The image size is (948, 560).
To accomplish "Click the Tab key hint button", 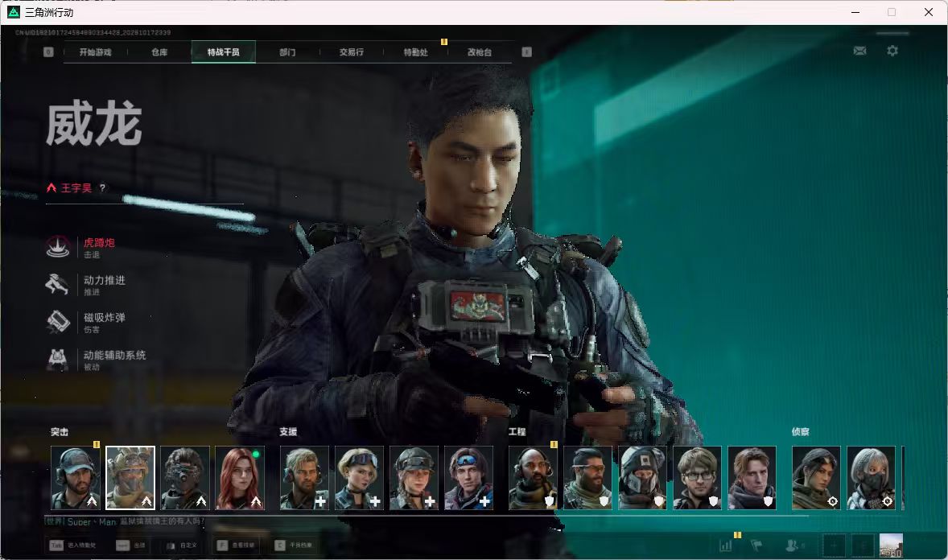I will click(73, 546).
